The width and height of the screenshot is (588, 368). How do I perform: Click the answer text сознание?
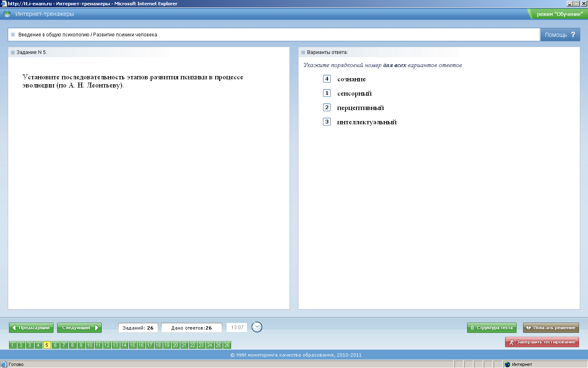[x=352, y=79]
